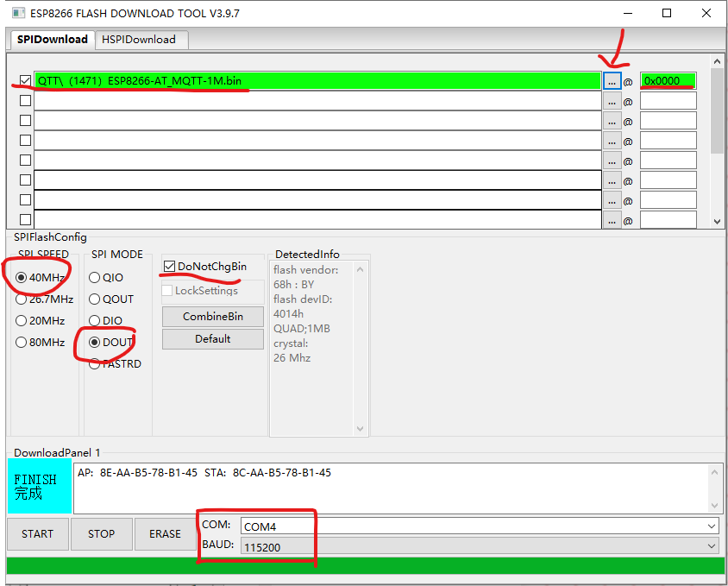Click the START button
Viewport: 728px width, 586px height.
click(x=38, y=534)
